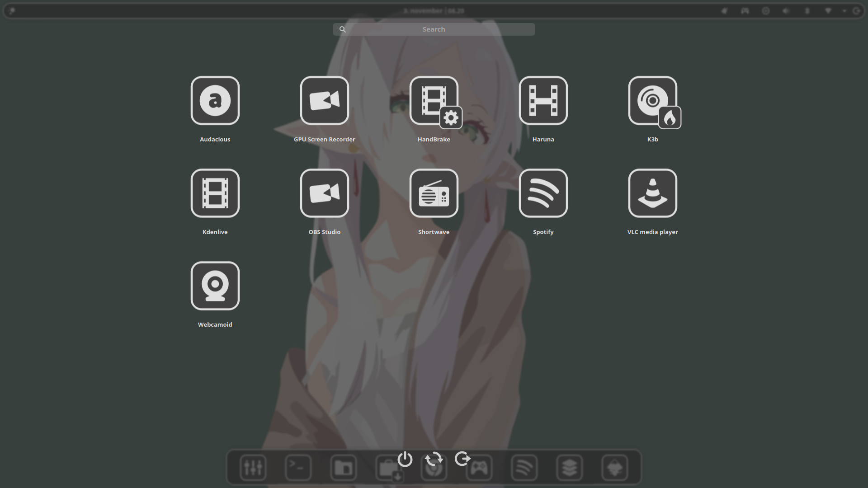Open the terminal from the dock

click(298, 467)
